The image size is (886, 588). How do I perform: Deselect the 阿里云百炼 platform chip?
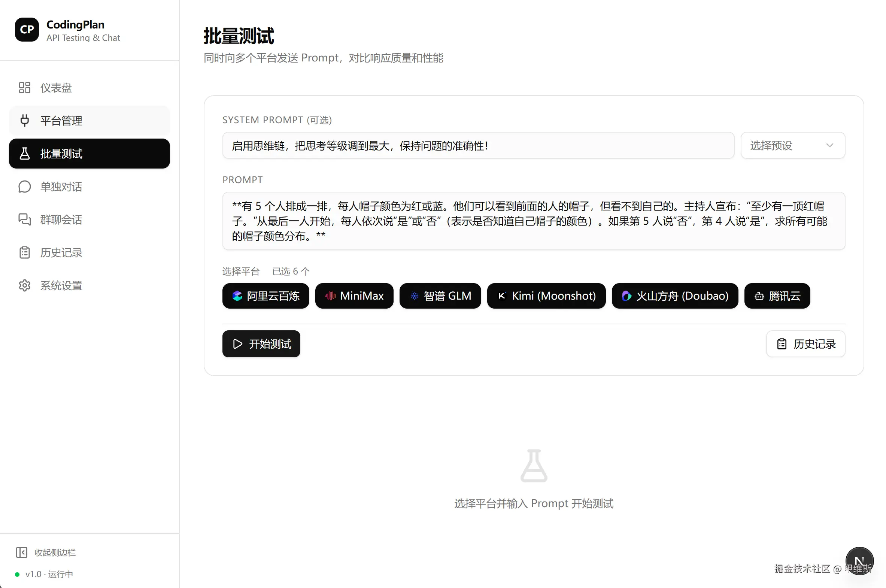[x=266, y=296]
